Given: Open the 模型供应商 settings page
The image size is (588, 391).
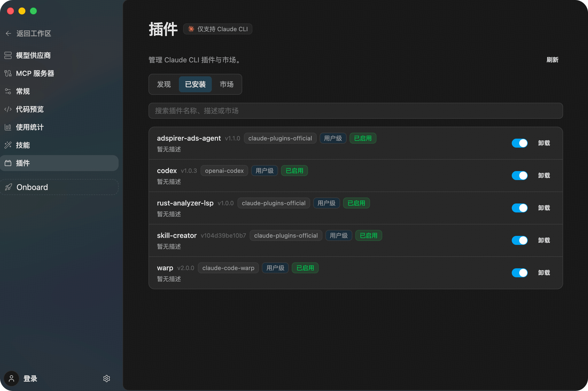Looking at the screenshot, I should point(33,55).
